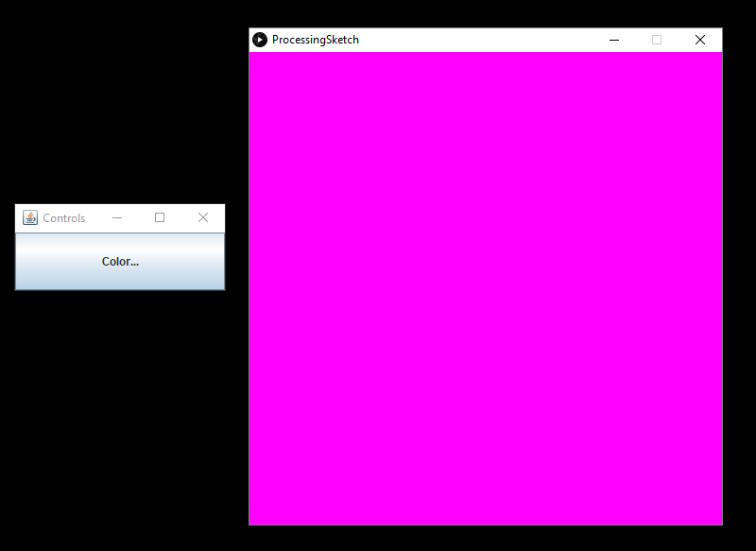Image resolution: width=756 pixels, height=551 pixels.
Task: Click the disabled maximize button on ProcessingSketch
Action: 657,40
